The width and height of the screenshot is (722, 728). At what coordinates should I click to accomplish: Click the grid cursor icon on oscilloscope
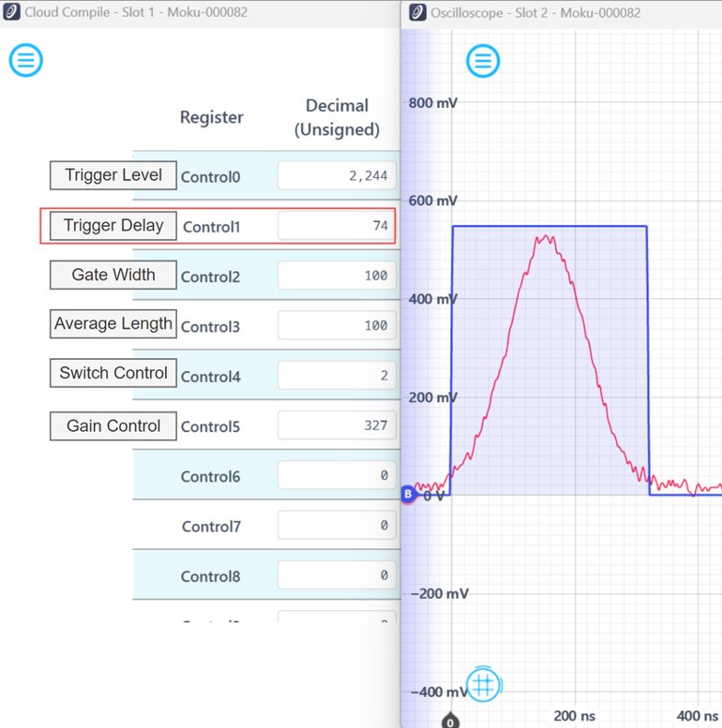(x=483, y=685)
